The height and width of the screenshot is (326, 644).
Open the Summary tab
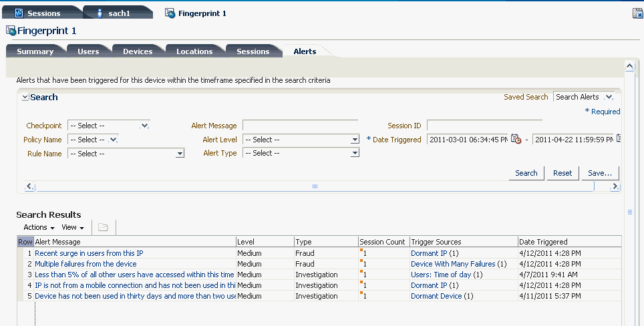click(35, 51)
